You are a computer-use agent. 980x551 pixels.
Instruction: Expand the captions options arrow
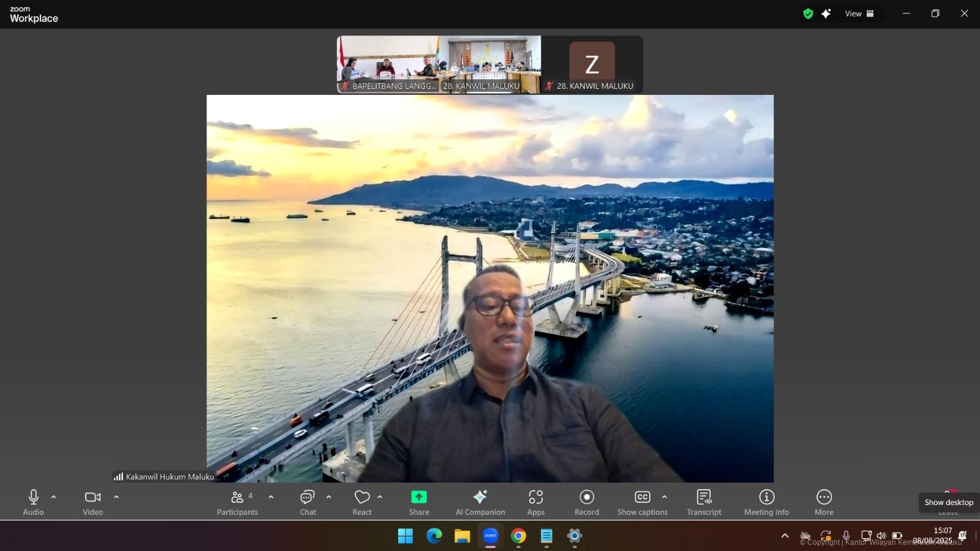pos(665,497)
